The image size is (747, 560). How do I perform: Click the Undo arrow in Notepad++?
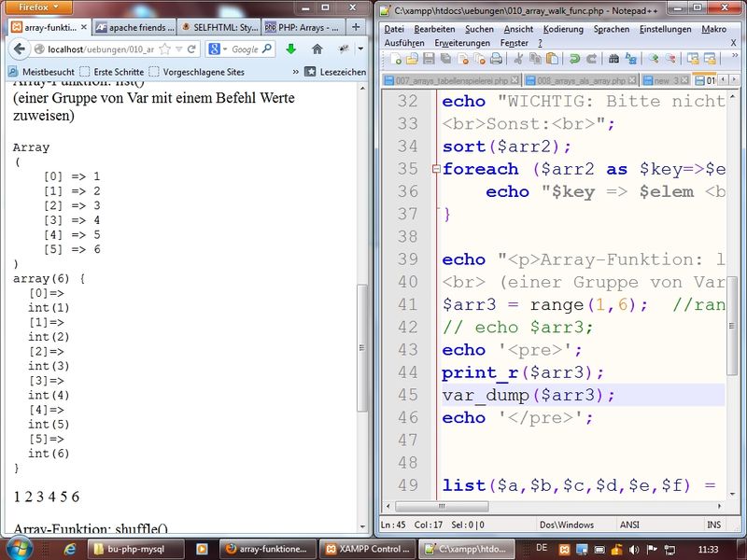pyautogui.click(x=574, y=58)
